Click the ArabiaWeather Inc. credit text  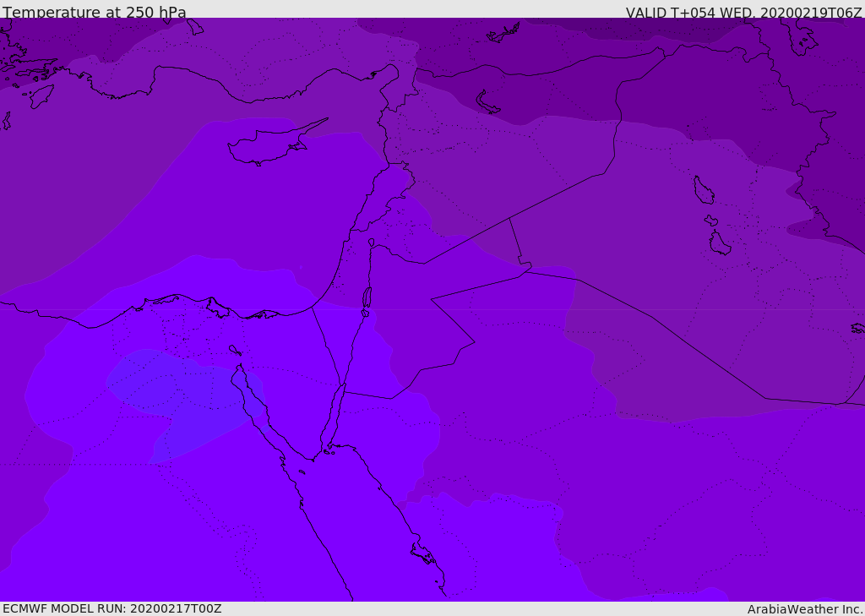(805, 608)
